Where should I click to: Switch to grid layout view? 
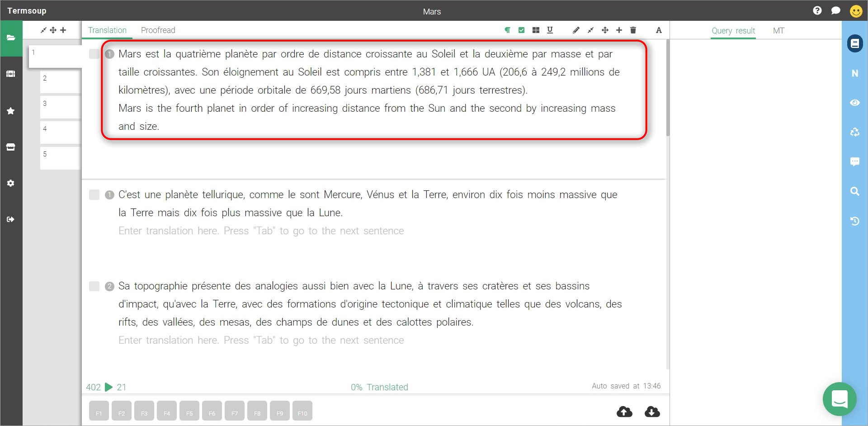536,30
